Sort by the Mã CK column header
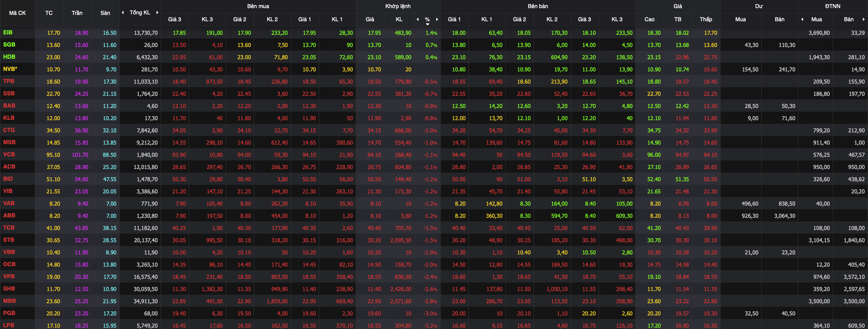Screen dimensions: 868x329 click(x=18, y=13)
